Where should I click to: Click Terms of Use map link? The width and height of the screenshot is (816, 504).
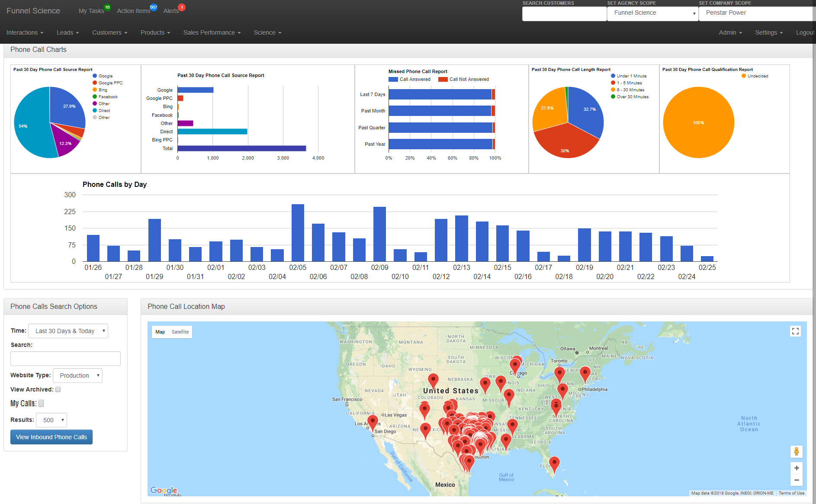[791, 493]
